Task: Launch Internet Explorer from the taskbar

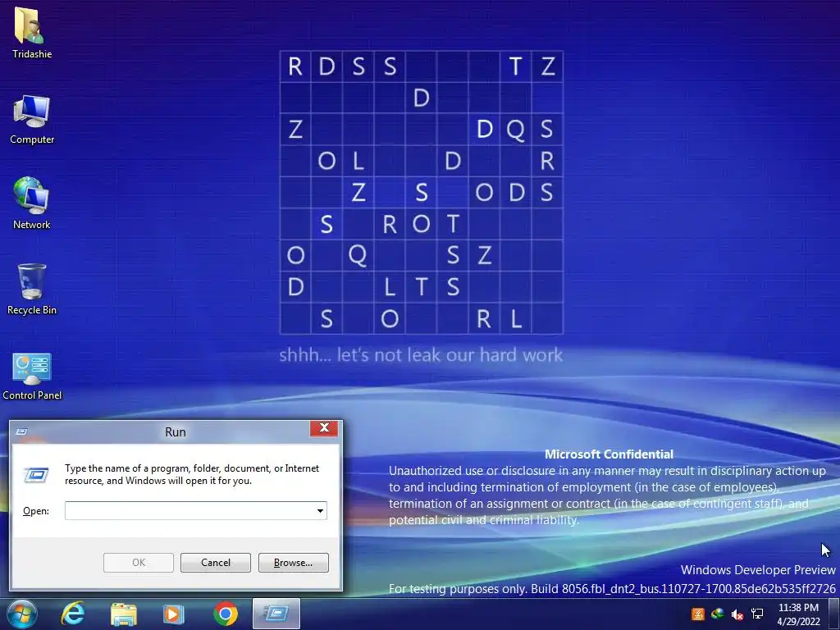Action: pyautogui.click(x=73, y=614)
